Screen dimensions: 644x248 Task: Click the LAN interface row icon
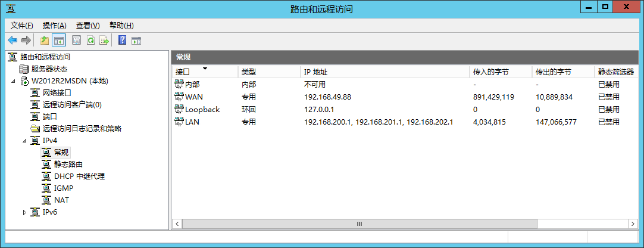click(179, 122)
